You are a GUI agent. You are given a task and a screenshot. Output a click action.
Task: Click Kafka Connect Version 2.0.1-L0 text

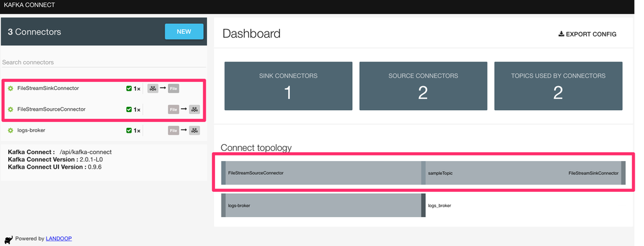point(55,159)
